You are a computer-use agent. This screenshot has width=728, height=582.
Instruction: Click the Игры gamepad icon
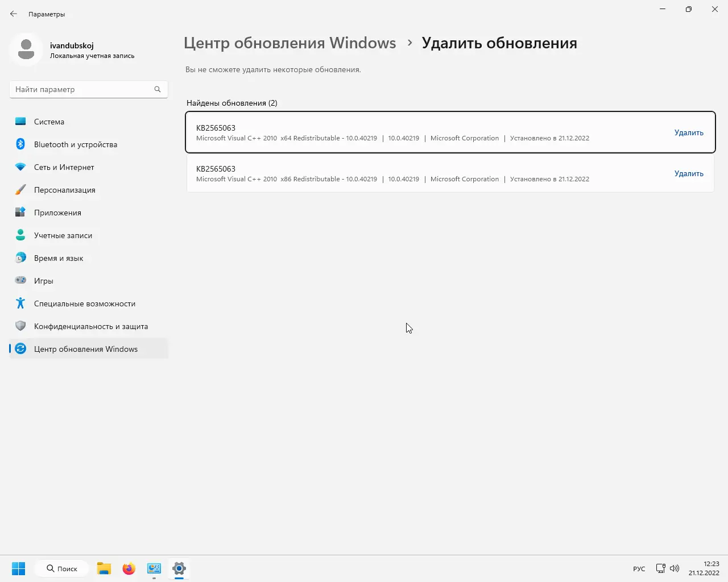[x=20, y=280]
